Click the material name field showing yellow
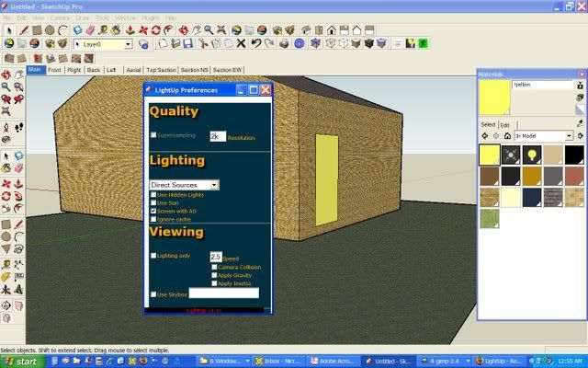This screenshot has width=588, height=368. 543,85
